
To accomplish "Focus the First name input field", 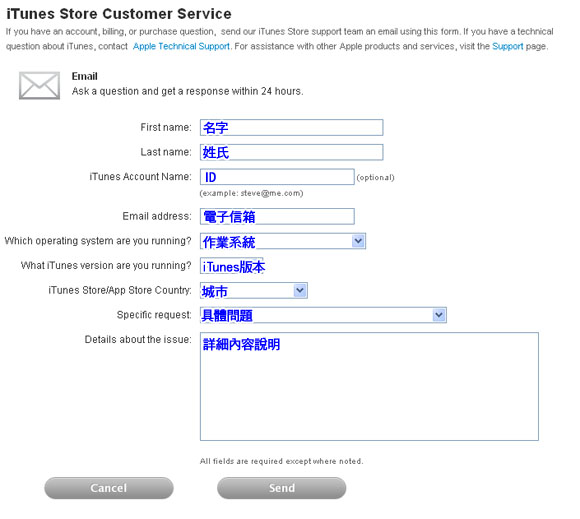I will 291,127.
